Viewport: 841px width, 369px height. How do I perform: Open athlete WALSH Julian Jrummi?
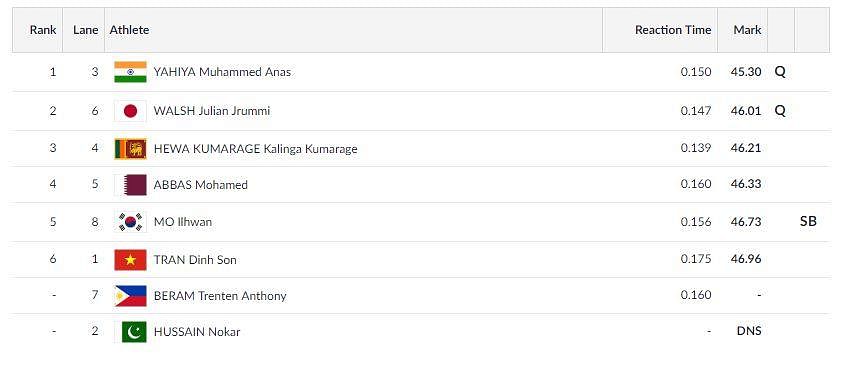(x=212, y=111)
